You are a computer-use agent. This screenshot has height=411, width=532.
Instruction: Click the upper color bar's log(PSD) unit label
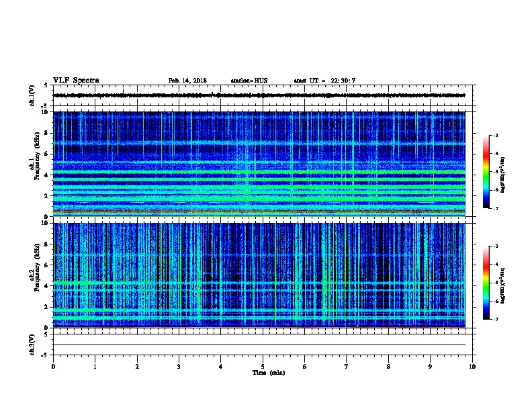(503, 175)
